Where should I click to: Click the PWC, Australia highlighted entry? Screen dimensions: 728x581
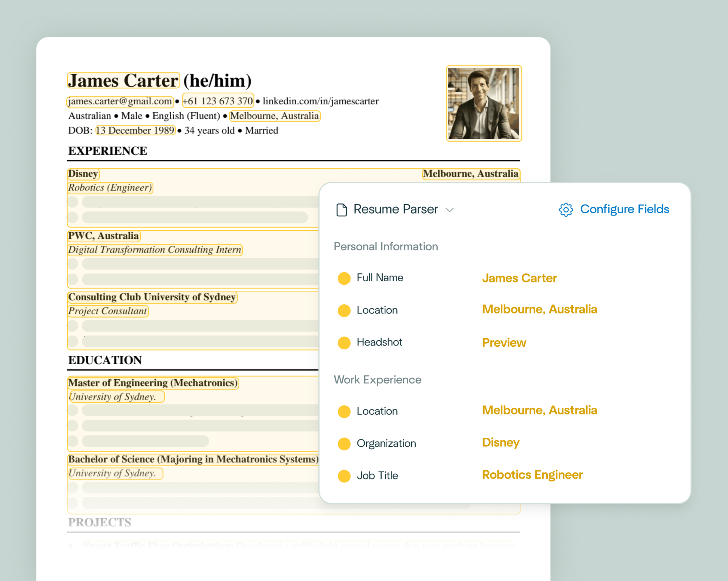pos(103,235)
